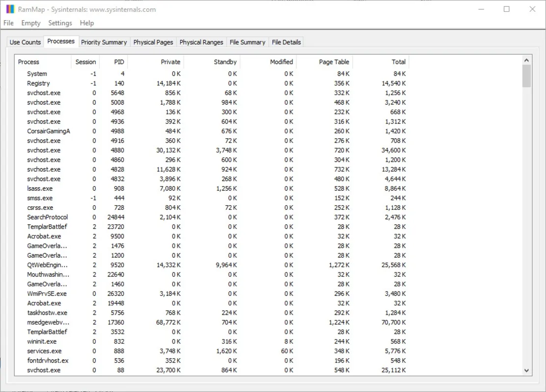546x392 pixels.
Task: Sort by the Standby column header
Action: [x=212, y=62]
